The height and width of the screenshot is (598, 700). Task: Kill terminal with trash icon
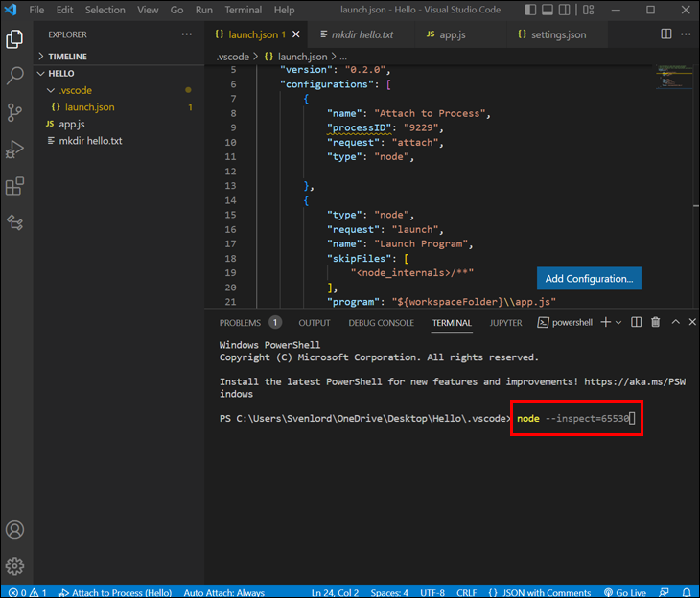(656, 323)
